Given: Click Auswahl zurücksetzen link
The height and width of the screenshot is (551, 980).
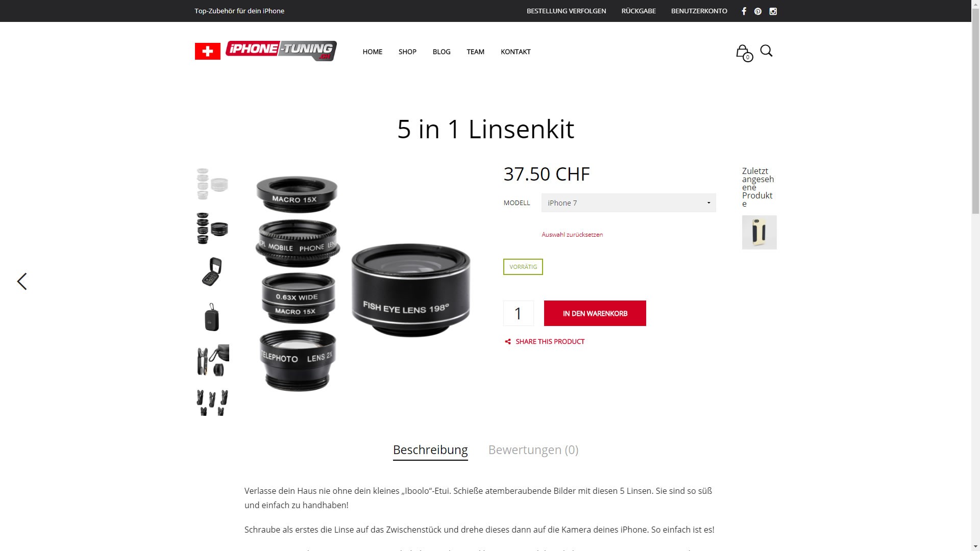Looking at the screenshot, I should [x=572, y=235].
